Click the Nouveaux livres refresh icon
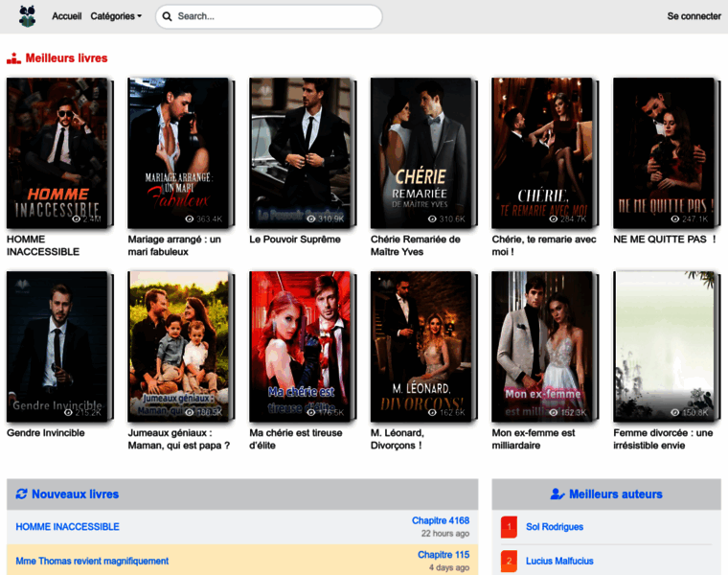Image resolution: width=728 pixels, height=575 pixels. pyautogui.click(x=21, y=494)
